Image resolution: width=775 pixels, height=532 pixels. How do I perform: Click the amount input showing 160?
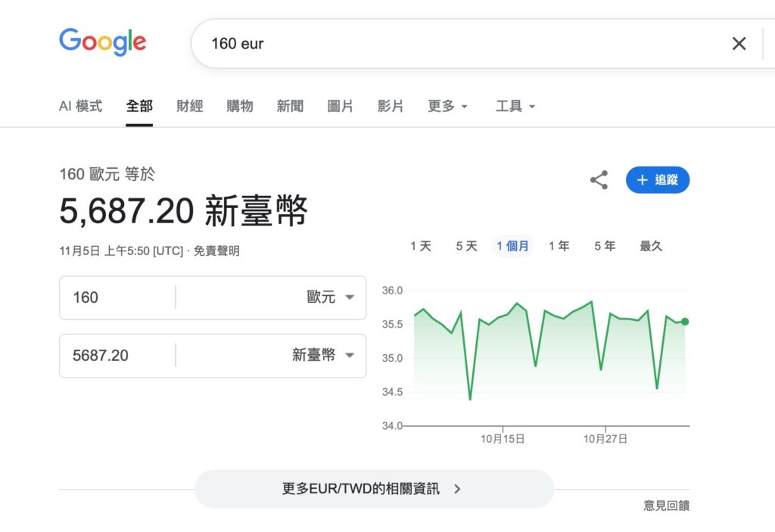pyautogui.click(x=114, y=297)
